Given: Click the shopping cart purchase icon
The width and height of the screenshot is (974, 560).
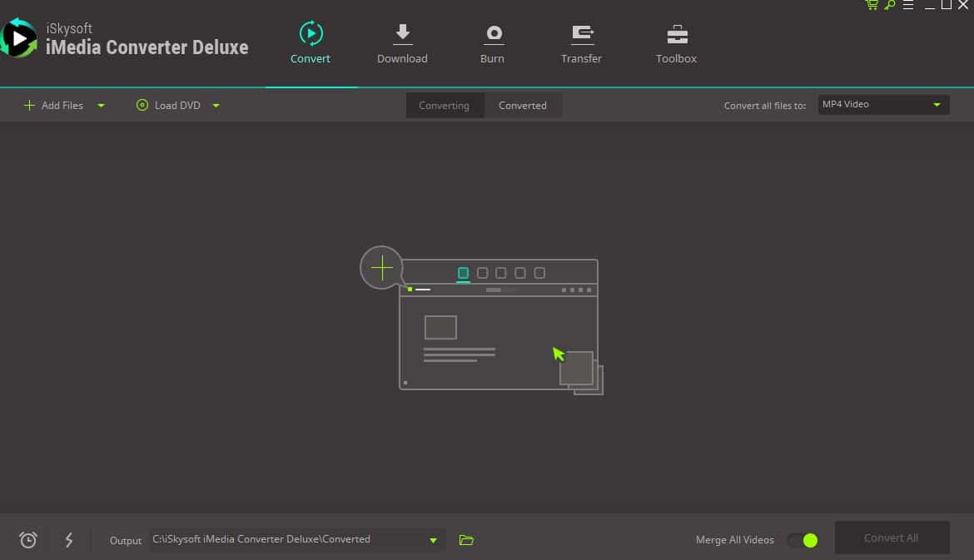Looking at the screenshot, I should [871, 5].
